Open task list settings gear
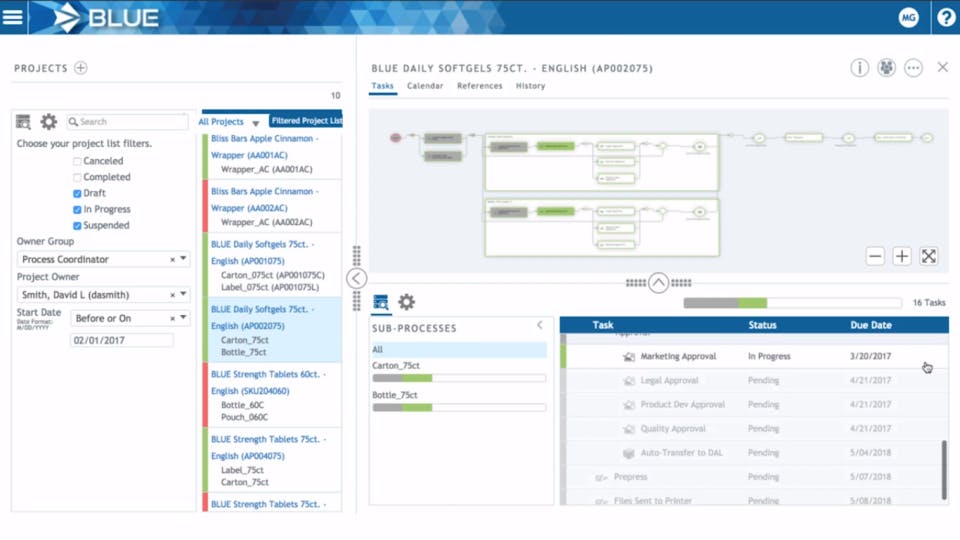 pos(407,302)
